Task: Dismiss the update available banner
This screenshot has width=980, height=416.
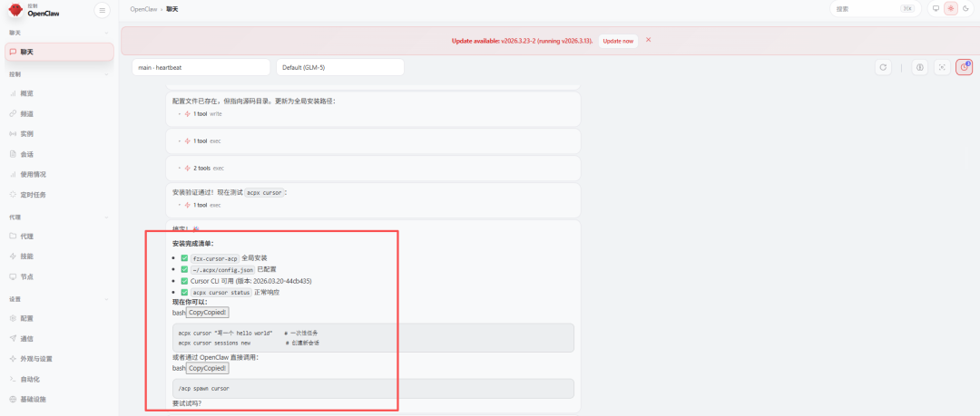Action: (x=649, y=40)
